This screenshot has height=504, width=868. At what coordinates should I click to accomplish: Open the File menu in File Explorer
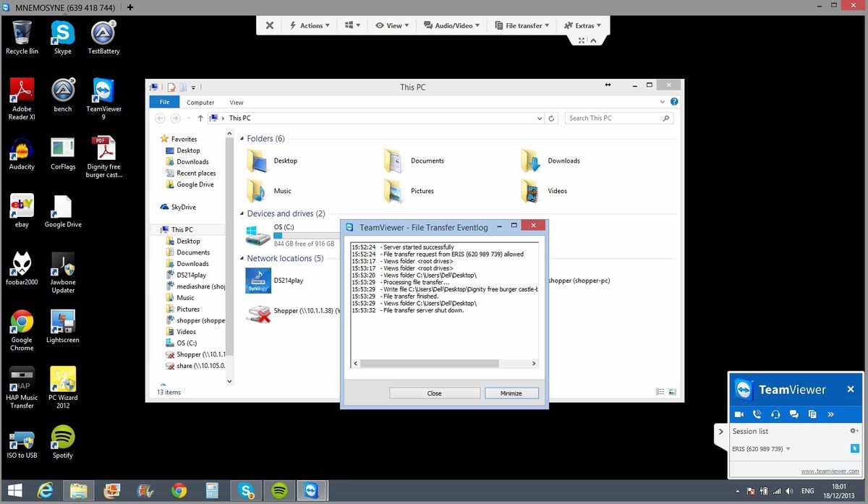pyautogui.click(x=164, y=102)
